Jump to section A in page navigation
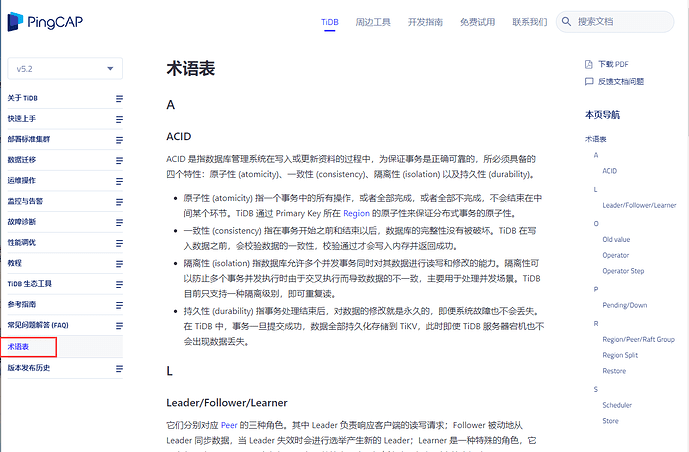 596,155
